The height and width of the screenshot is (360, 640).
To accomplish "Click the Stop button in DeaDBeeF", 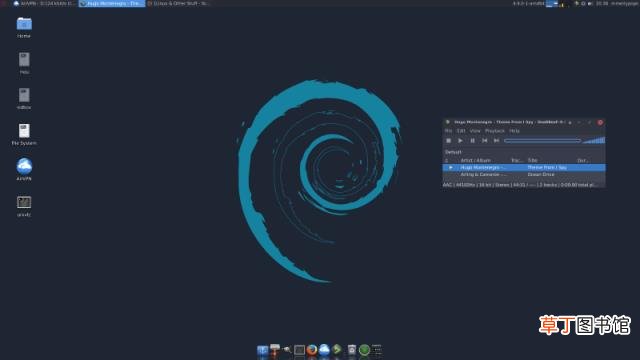I will pos(449,140).
